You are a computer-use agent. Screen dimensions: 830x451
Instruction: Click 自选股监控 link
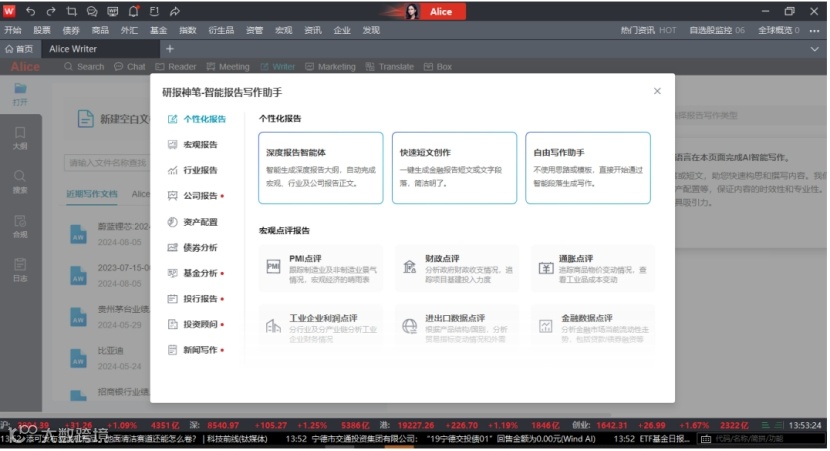717,30
